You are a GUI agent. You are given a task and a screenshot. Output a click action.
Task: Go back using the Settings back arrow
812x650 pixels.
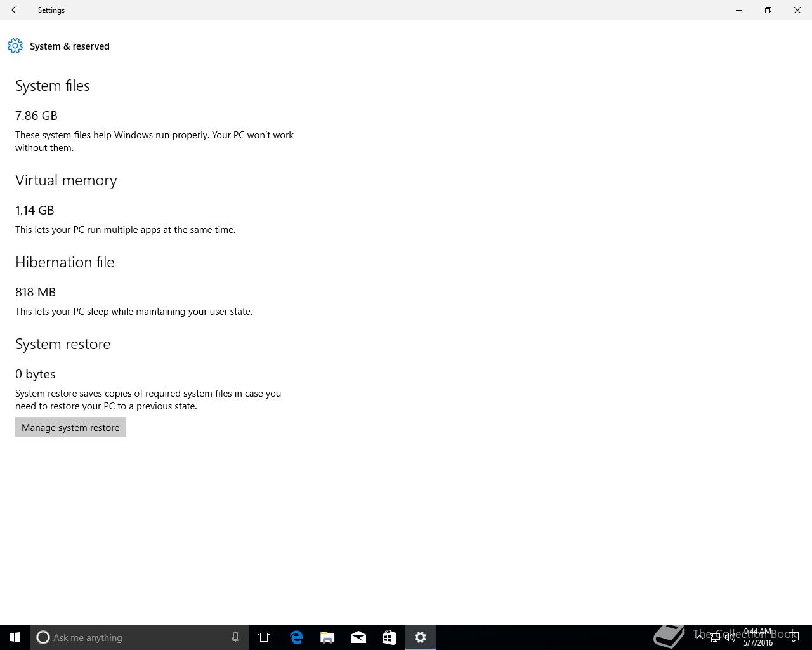click(15, 10)
